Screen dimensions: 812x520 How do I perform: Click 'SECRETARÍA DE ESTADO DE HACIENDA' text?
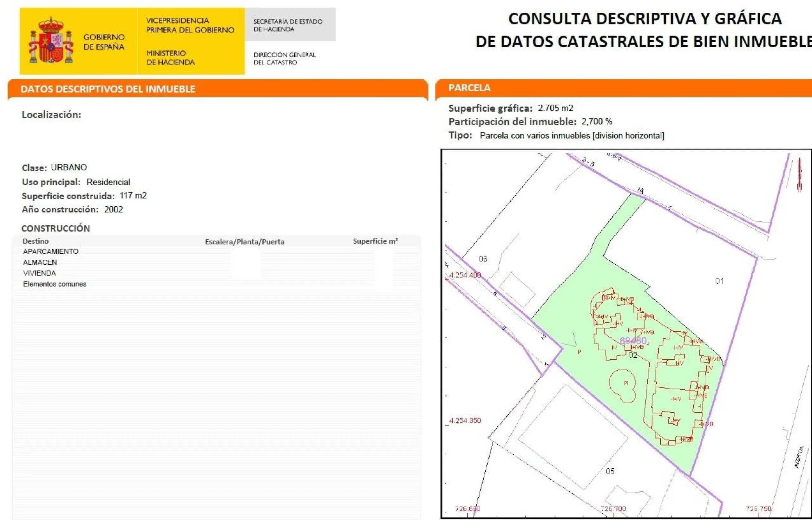pos(288,25)
